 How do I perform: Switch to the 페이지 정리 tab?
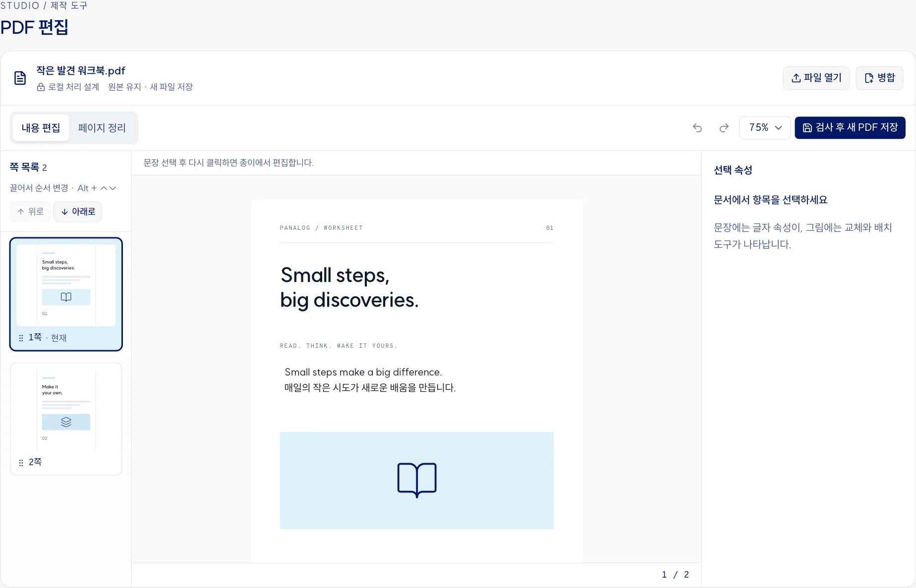point(102,128)
